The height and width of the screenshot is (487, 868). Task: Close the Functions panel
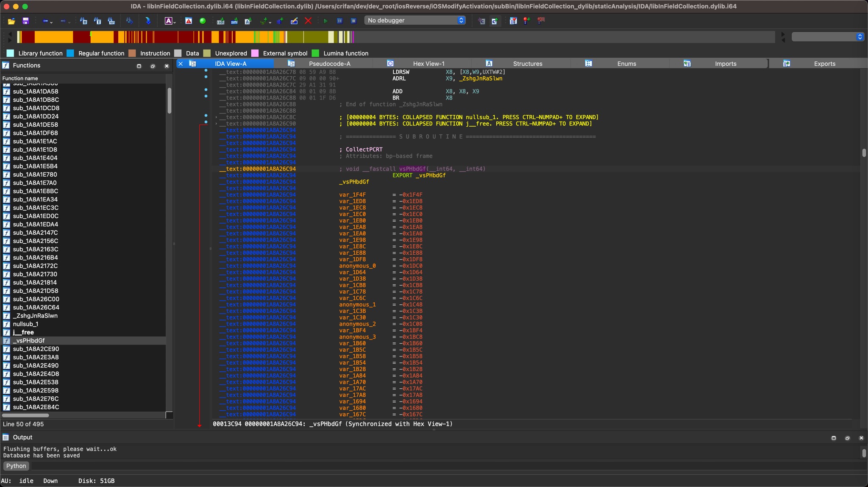tap(167, 66)
